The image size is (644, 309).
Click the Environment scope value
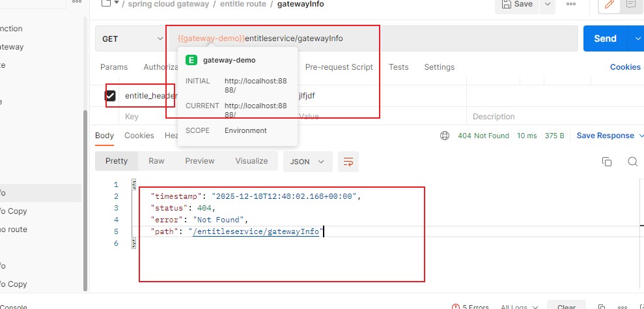pyautogui.click(x=245, y=130)
